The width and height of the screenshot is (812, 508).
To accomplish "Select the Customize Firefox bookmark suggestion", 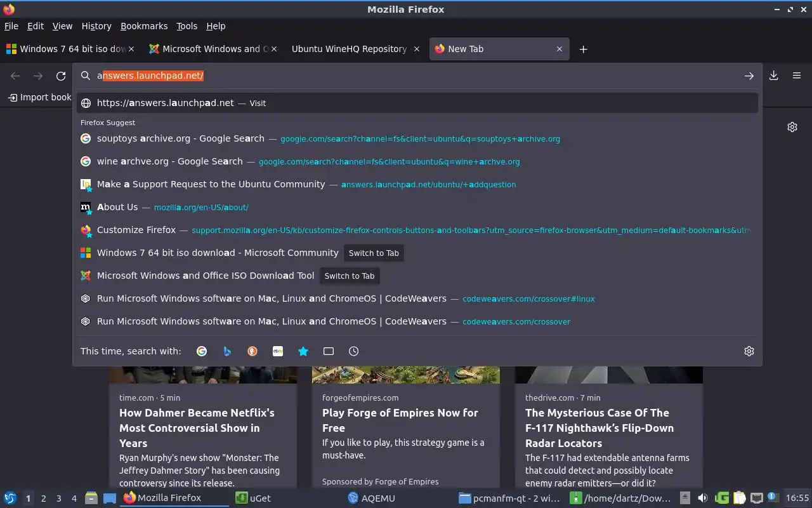I will tap(417, 230).
